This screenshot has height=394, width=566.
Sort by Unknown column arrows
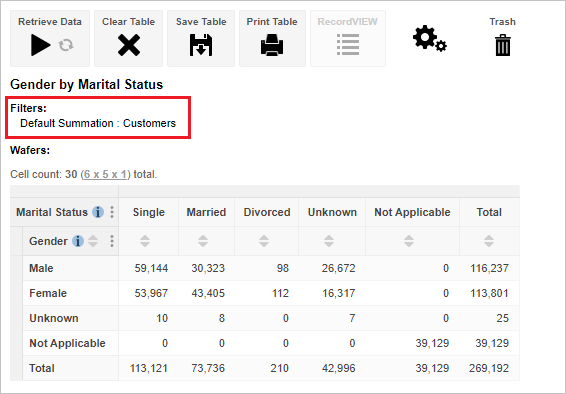(329, 241)
